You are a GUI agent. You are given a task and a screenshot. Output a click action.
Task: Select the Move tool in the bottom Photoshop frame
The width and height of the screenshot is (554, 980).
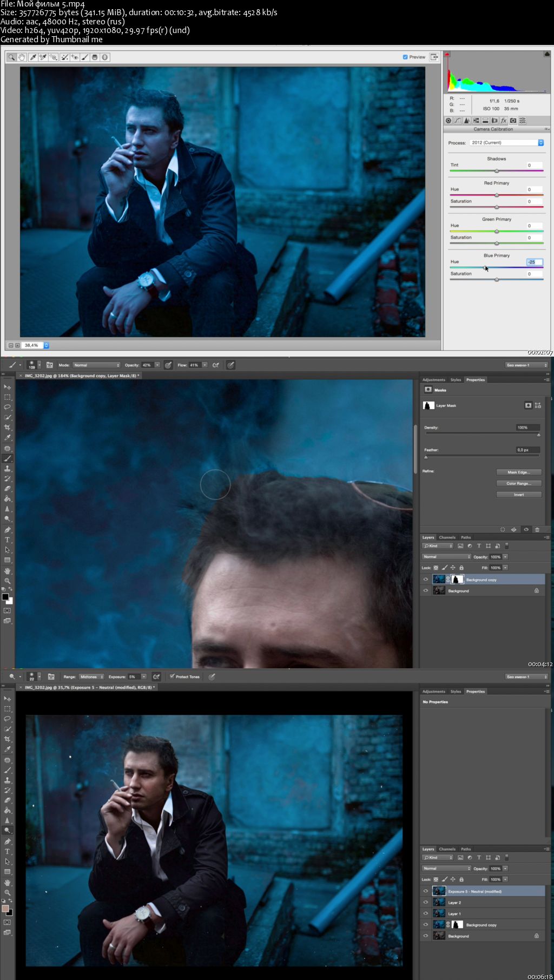tap(8, 699)
